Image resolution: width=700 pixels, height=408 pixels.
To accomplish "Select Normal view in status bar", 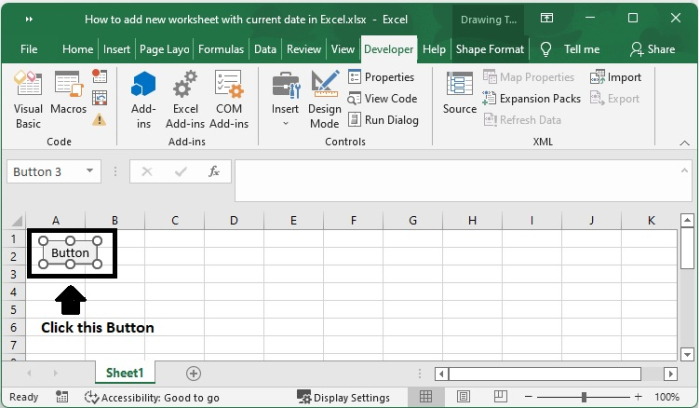I will tap(426, 397).
